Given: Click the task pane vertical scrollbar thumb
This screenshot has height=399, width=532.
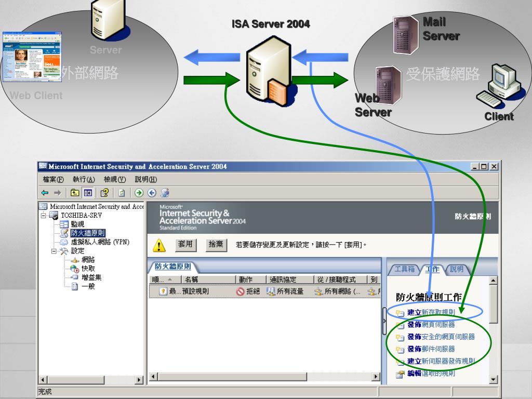Looking at the screenshot, I should (x=494, y=303).
